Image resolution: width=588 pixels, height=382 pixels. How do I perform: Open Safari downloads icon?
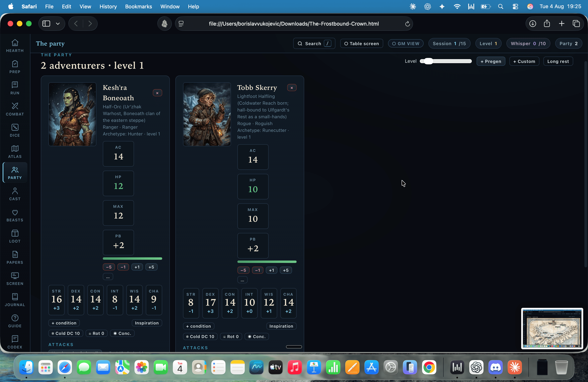[x=533, y=24]
